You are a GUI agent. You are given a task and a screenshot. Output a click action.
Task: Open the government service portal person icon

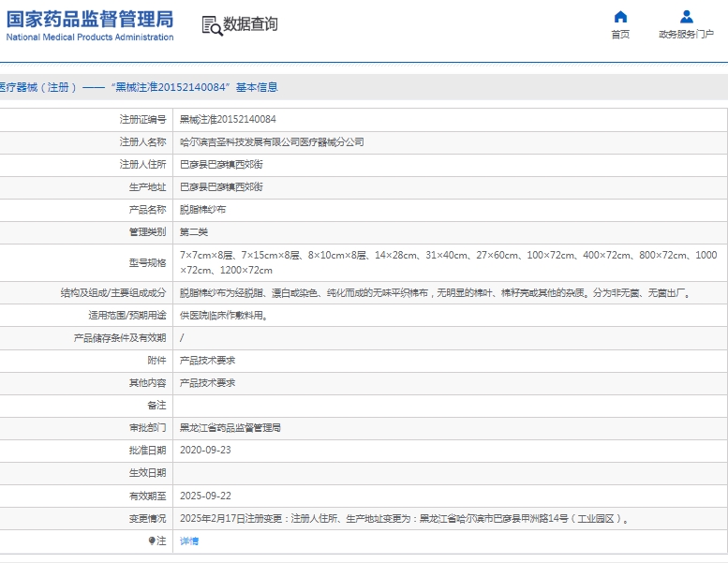click(686, 17)
